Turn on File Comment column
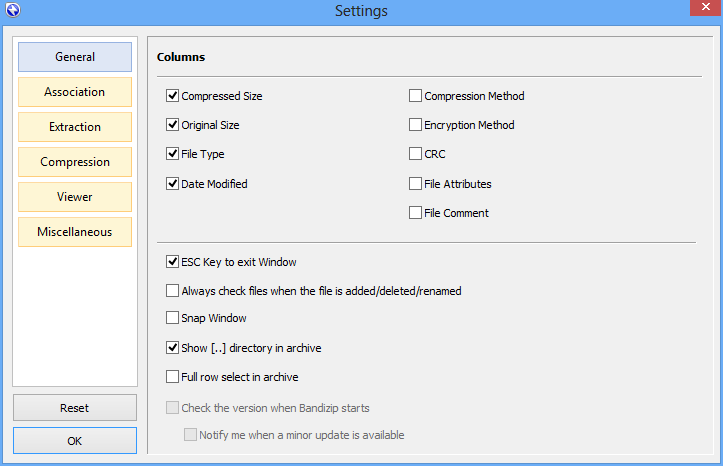This screenshot has height=466, width=723. [416, 213]
